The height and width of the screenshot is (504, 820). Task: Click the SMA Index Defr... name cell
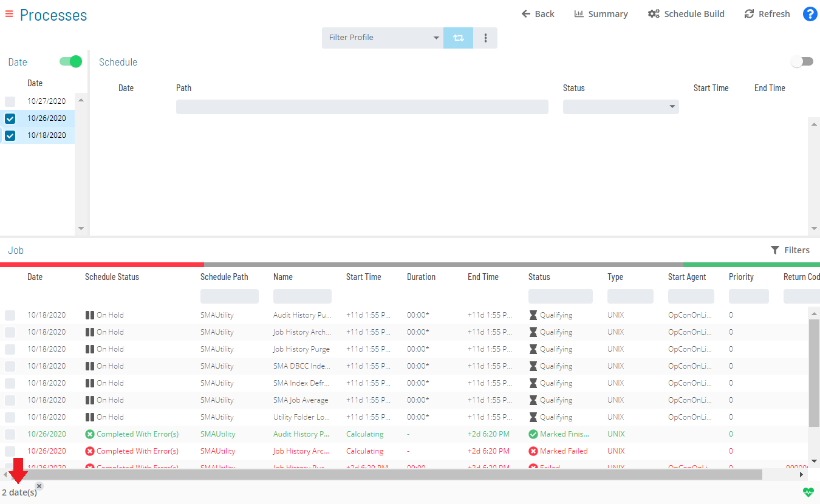tap(302, 383)
